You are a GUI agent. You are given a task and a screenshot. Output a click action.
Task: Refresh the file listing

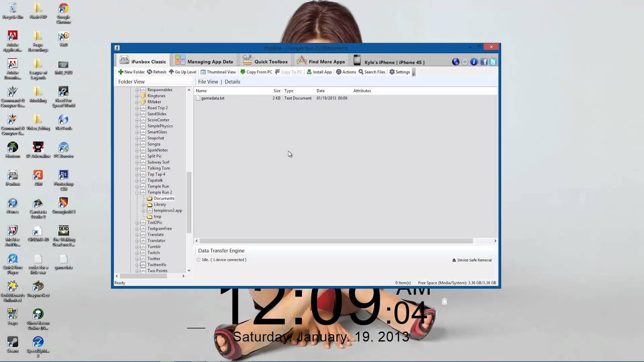(156, 72)
